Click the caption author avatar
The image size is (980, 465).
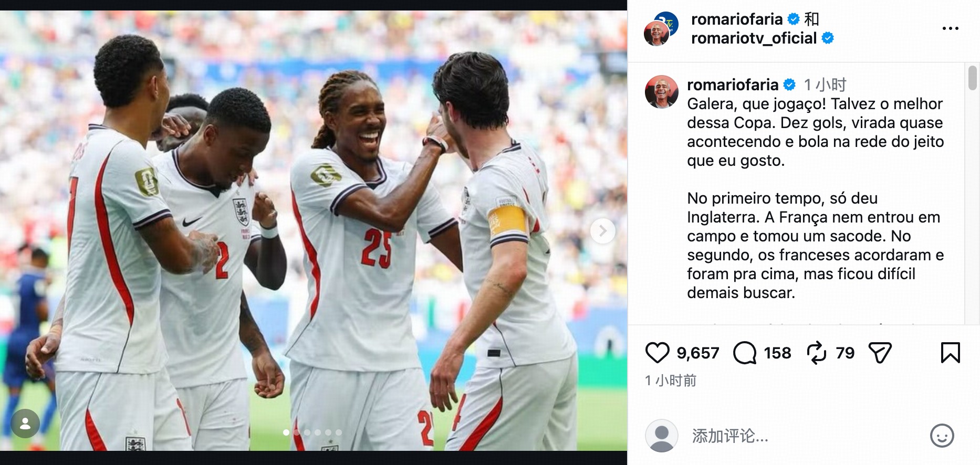click(661, 92)
